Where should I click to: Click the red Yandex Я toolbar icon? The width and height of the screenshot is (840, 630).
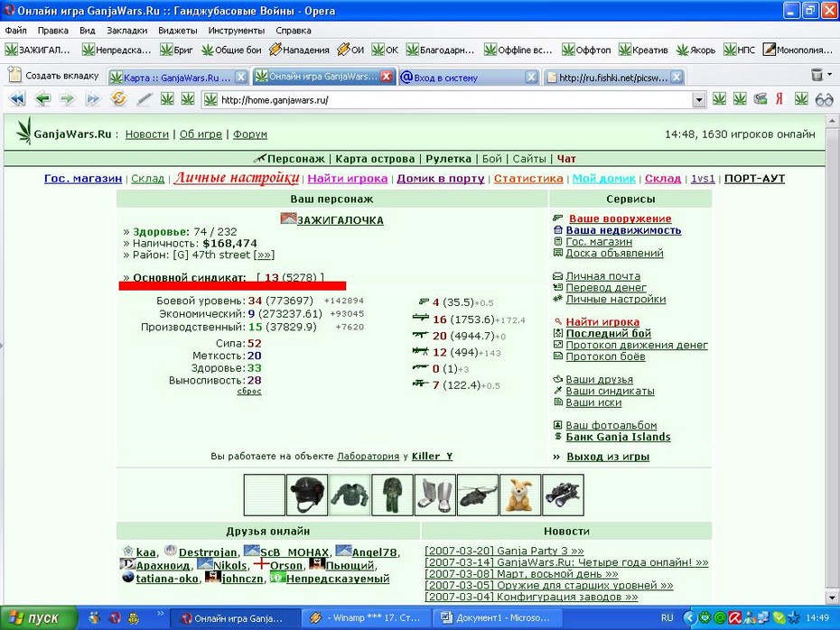coord(779,99)
